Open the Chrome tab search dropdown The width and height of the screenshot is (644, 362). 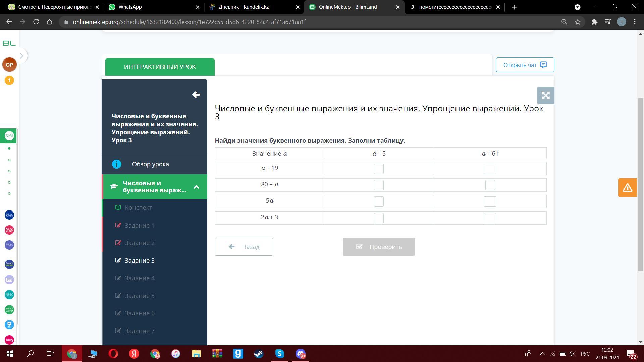577,7
